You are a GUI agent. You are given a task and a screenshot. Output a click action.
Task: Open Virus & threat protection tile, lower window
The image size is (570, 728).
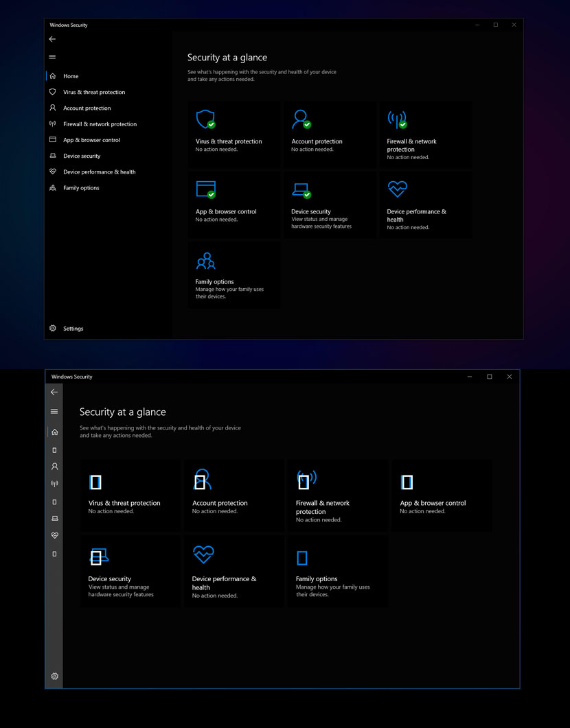(130, 495)
